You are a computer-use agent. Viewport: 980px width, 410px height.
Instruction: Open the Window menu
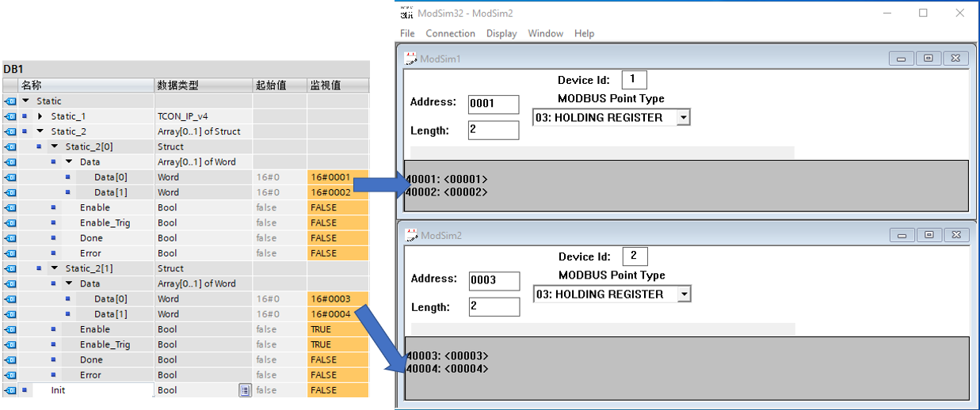545,33
